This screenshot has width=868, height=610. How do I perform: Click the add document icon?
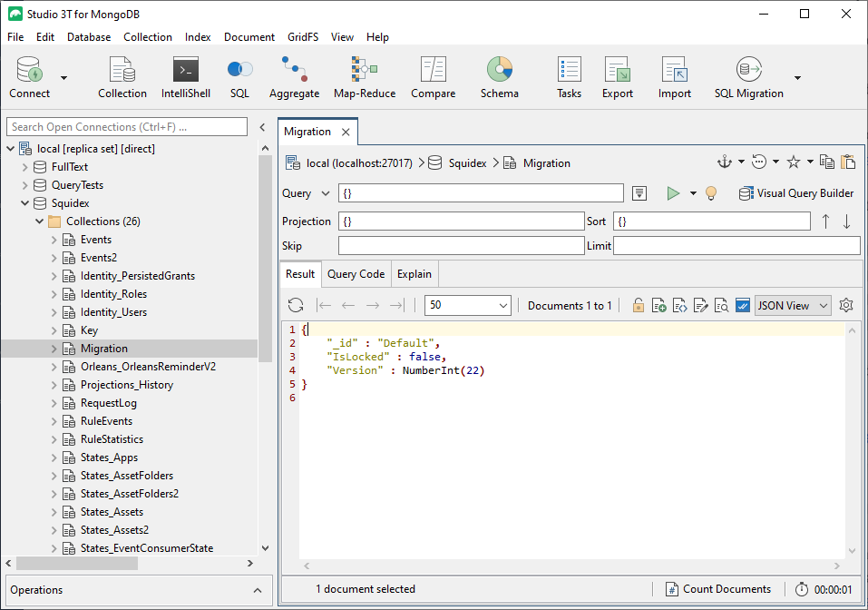tap(658, 305)
